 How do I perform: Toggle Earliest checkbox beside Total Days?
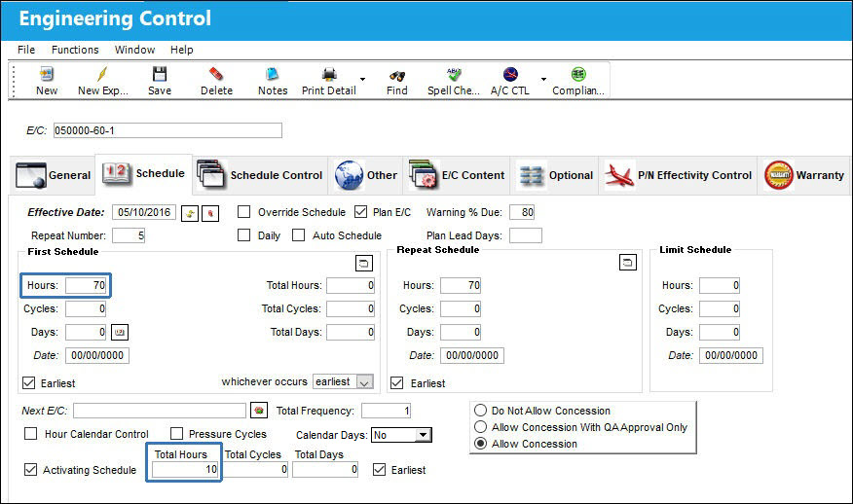tap(379, 469)
